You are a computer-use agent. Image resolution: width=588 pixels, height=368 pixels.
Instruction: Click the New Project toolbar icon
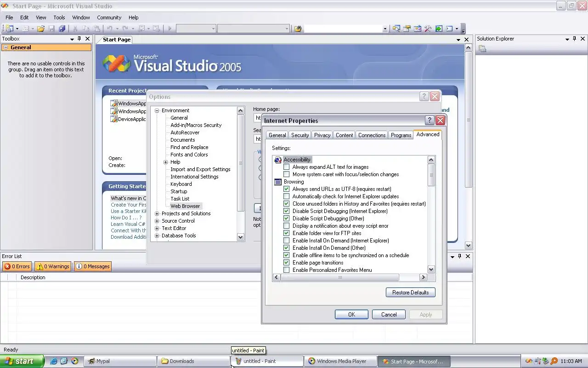point(9,29)
